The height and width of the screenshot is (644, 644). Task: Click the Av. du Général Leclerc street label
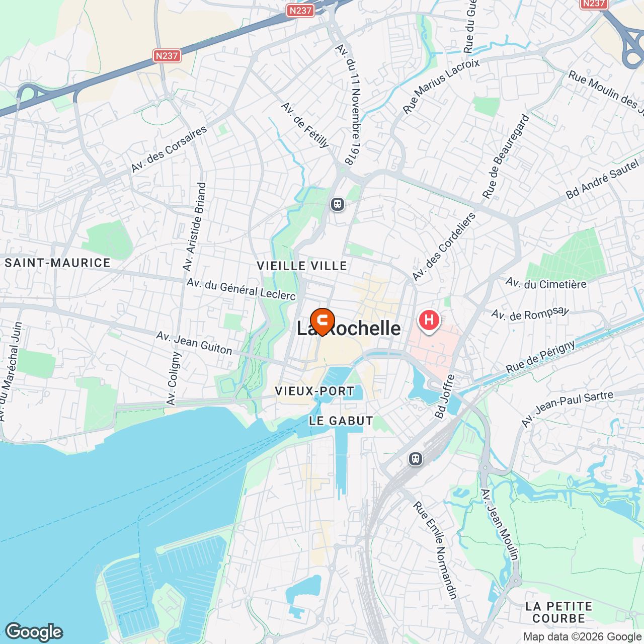[241, 290]
